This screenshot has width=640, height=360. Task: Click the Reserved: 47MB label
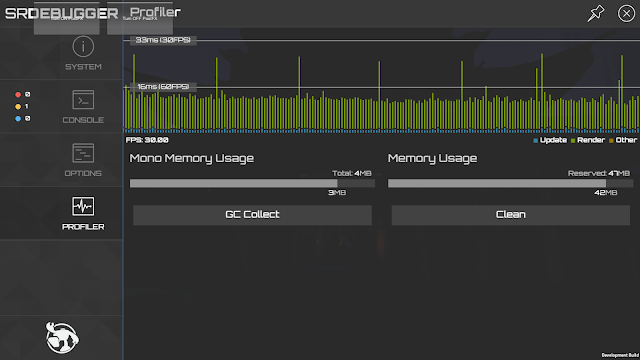(x=599, y=173)
